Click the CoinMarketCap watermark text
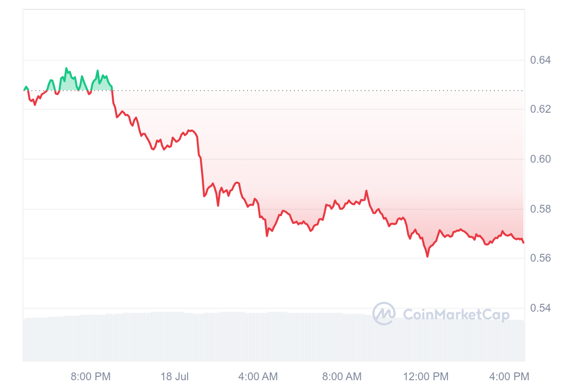Viewport: 588px width, 392px height. pyautogui.click(x=456, y=314)
